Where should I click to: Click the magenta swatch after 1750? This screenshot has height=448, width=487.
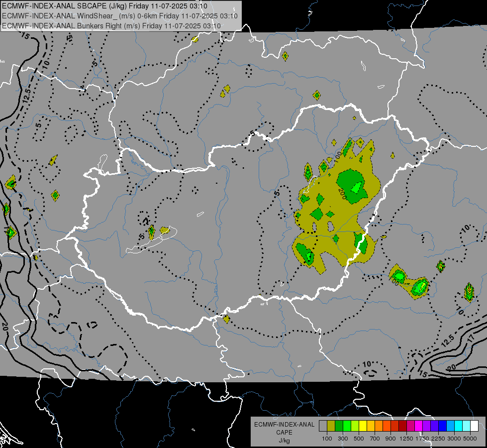419,426
